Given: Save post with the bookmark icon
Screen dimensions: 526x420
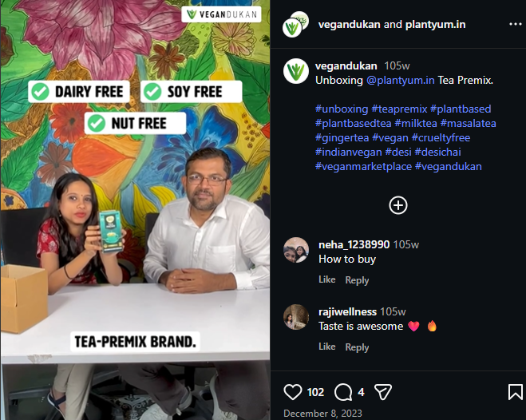Looking at the screenshot, I should 515,392.
